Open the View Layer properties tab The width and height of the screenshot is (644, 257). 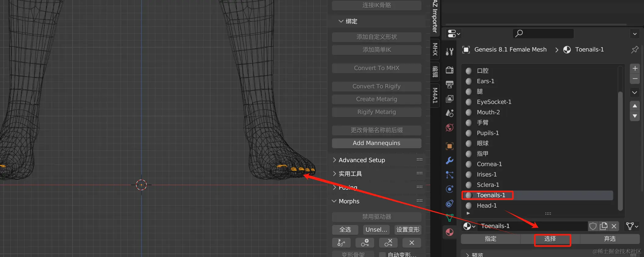tap(449, 99)
